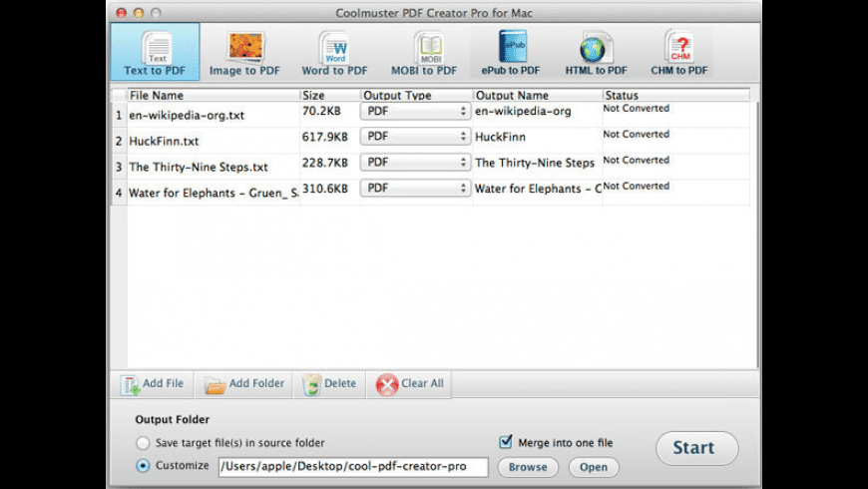The width and height of the screenshot is (868, 489).
Task: Click the Add File button
Action: 153,384
